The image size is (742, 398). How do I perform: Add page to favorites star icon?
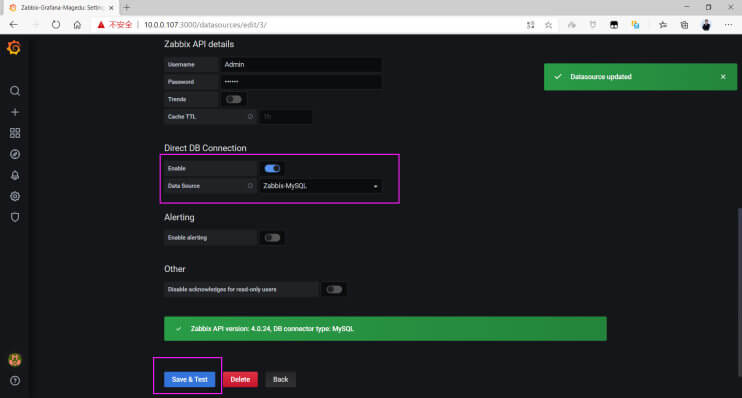tap(548, 25)
